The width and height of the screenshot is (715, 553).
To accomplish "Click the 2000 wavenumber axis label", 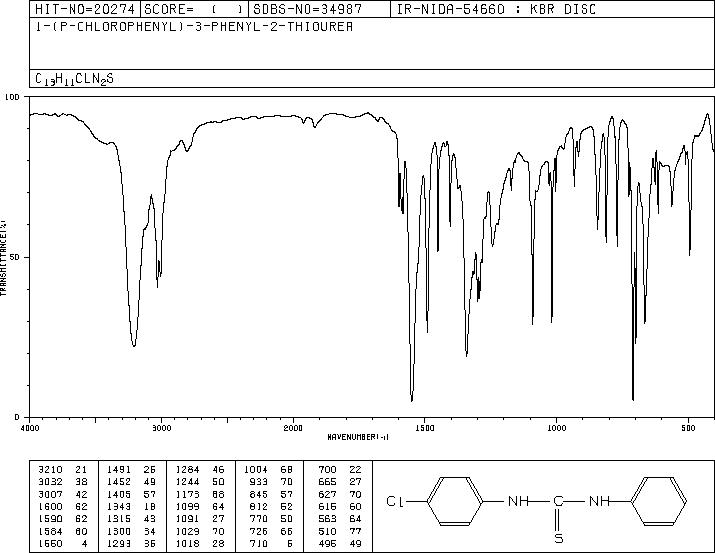I will point(293,428).
